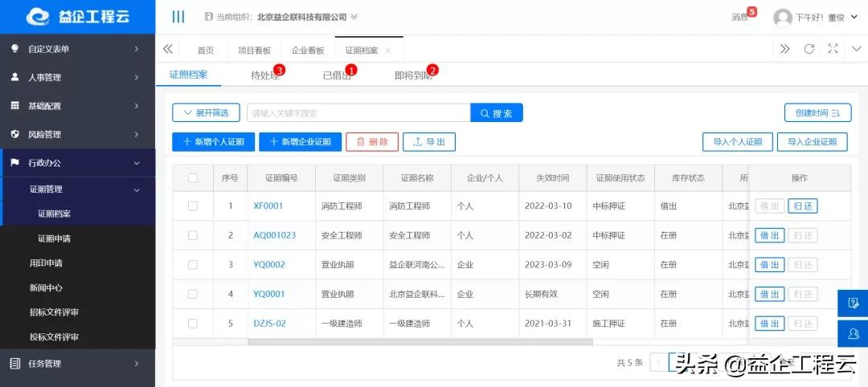
Task: Expand the 人事管理 menu
Action: 77,77
